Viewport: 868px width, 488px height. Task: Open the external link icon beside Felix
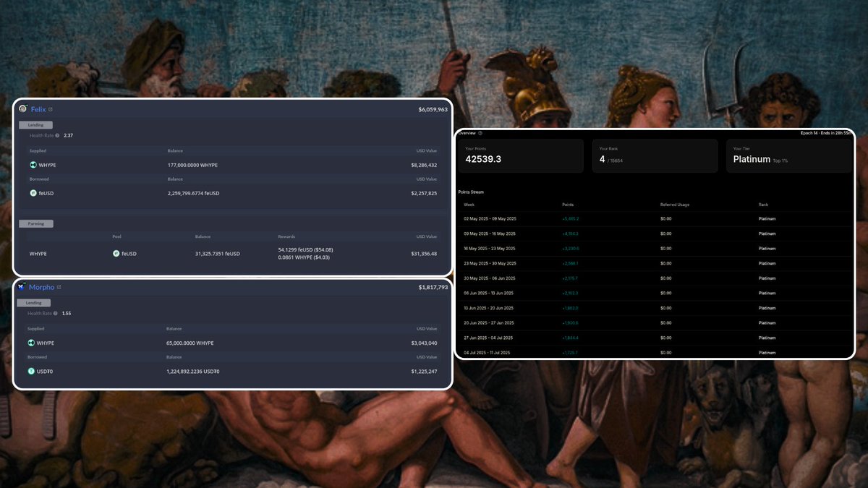(x=51, y=110)
